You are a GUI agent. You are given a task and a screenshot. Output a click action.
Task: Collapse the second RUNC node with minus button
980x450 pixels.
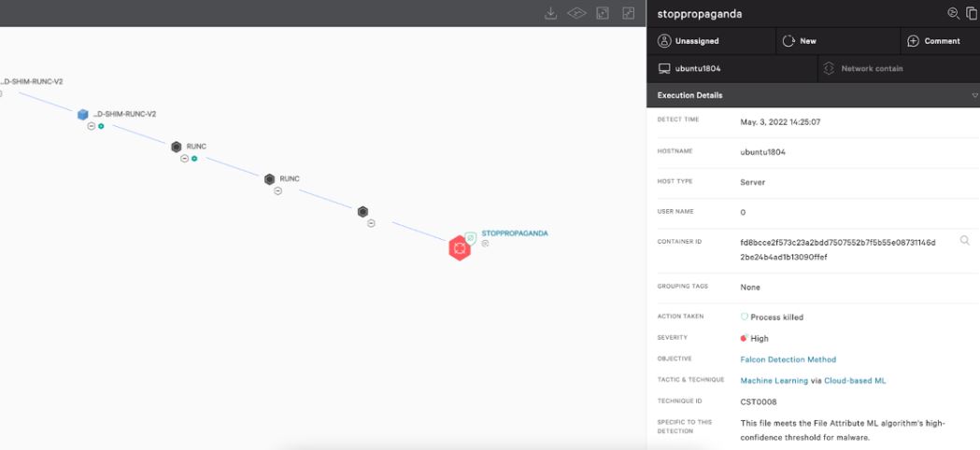(x=277, y=191)
